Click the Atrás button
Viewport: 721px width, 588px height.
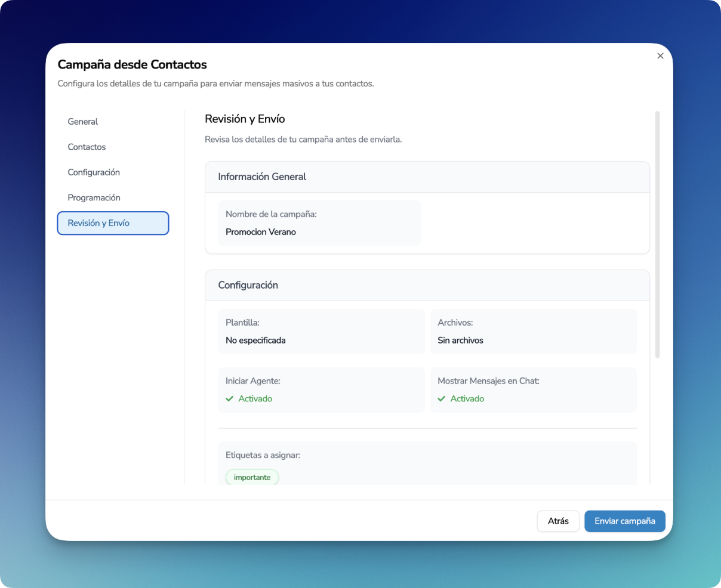[558, 521]
